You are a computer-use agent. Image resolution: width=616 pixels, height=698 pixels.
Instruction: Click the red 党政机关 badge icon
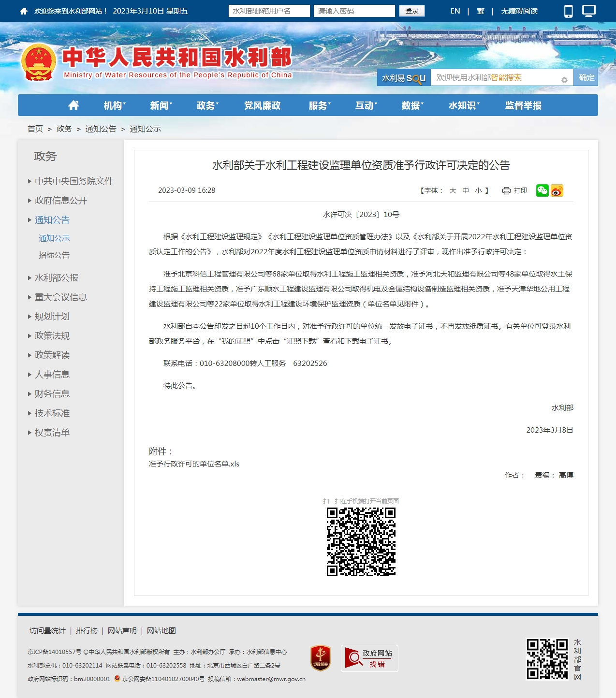321,658
